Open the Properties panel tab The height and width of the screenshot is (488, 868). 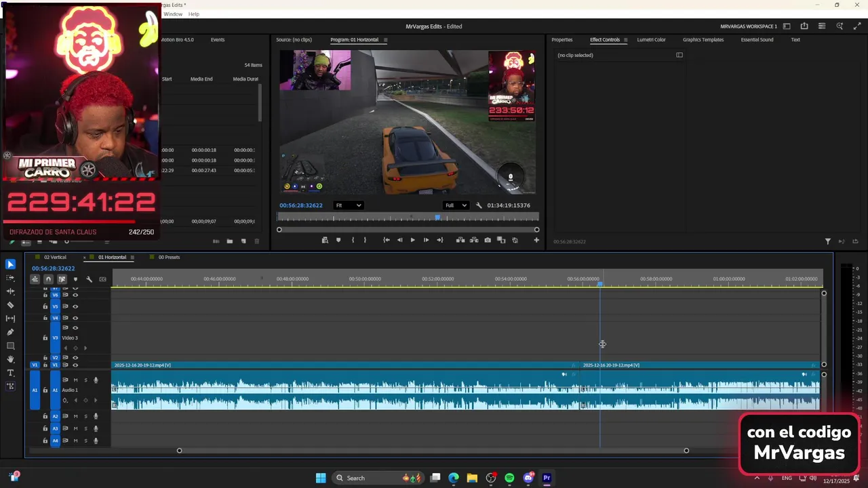(562, 40)
